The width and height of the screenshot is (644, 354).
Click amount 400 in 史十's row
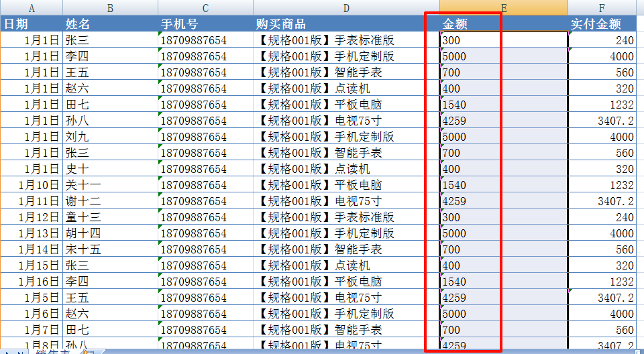coord(504,169)
